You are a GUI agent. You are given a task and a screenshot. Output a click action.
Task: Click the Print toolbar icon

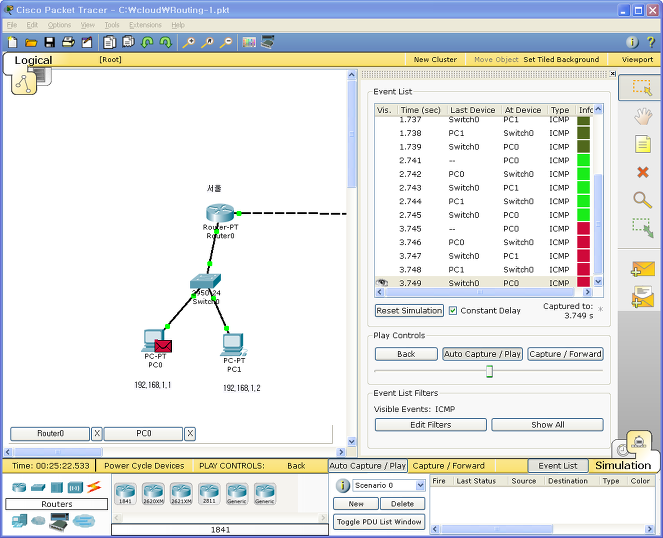[x=68, y=42]
